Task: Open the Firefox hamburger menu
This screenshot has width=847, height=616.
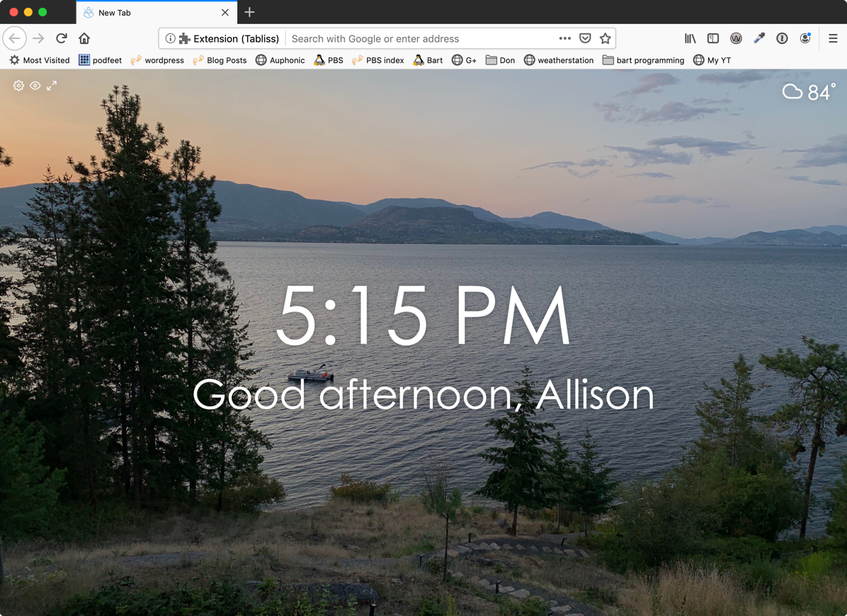Action: [x=833, y=39]
